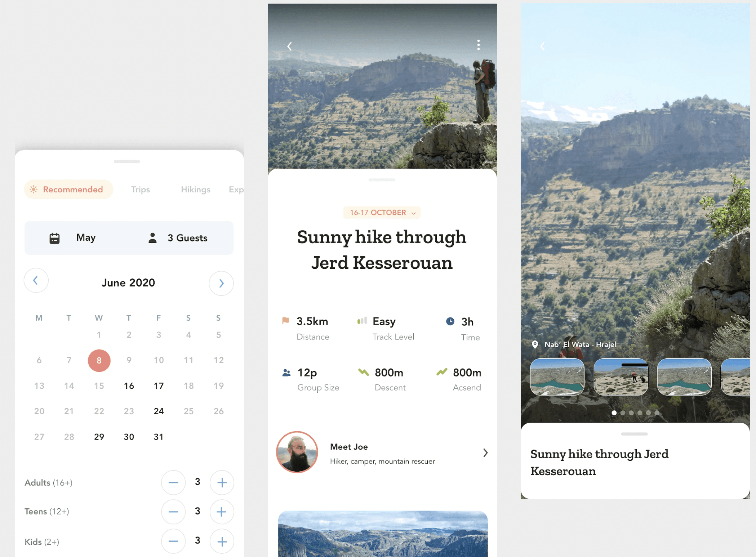
Task: Jump to the second gallery pagination dot
Action: [x=623, y=413]
